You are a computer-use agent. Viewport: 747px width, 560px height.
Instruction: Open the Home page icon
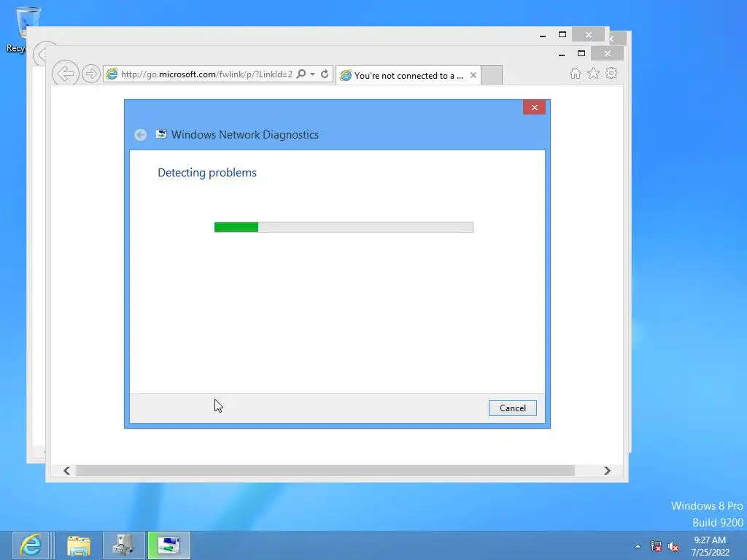[x=576, y=74]
